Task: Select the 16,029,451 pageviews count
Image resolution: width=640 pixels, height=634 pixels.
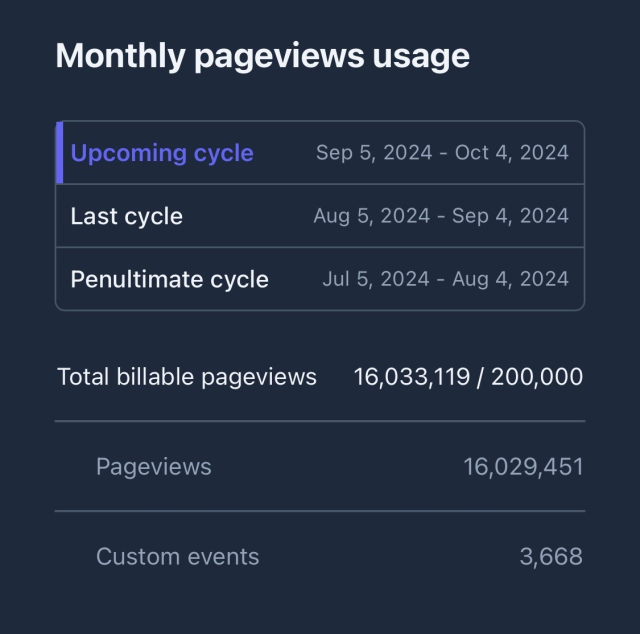Action: pyautogui.click(x=523, y=466)
